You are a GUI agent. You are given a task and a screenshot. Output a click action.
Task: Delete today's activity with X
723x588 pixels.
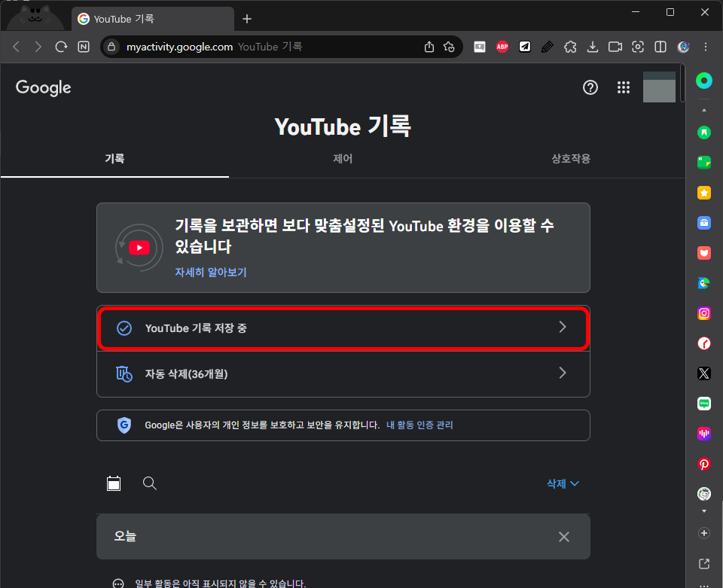pos(563,537)
